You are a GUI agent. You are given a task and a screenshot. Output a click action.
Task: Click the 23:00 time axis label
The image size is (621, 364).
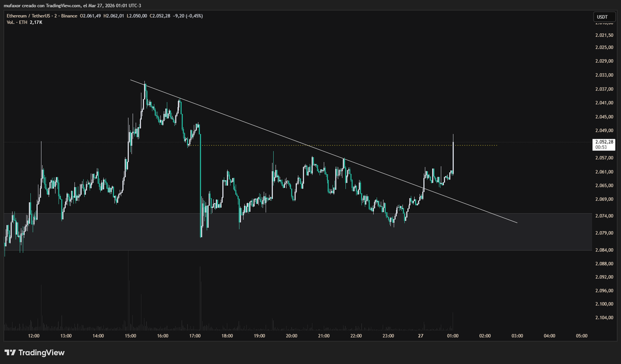click(x=388, y=336)
